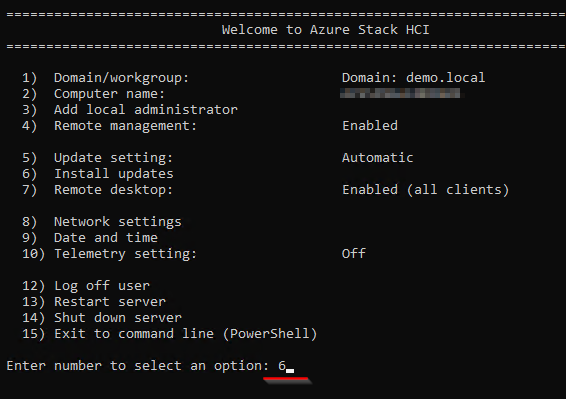This screenshot has width=566, height=399.
Task: Click 'Enter number to select an option:' prompt
Action: (x=138, y=366)
